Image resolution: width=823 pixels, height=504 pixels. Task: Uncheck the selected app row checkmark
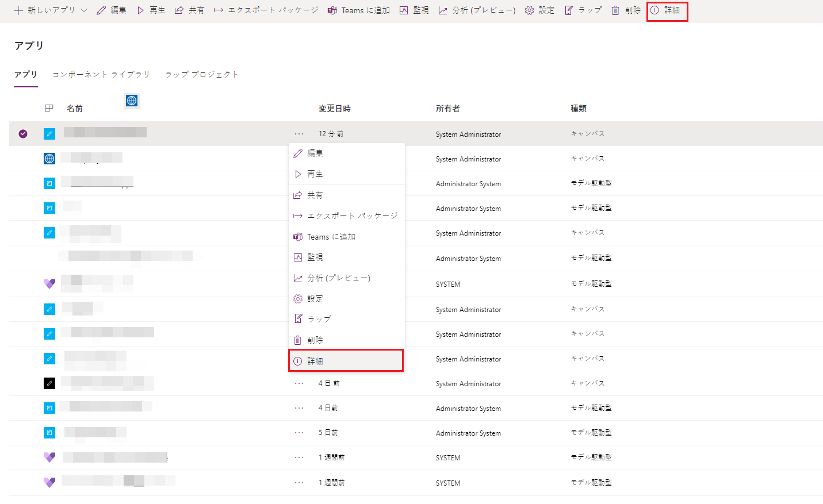(x=23, y=134)
